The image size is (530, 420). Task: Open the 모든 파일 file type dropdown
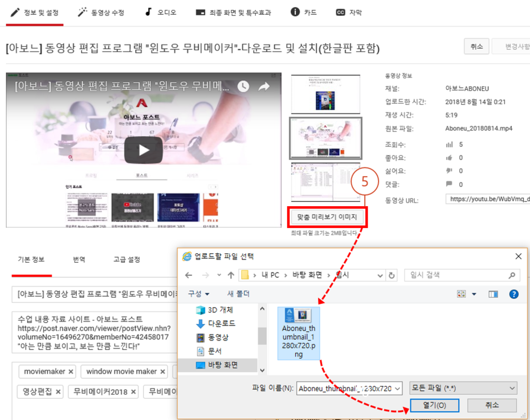point(463,388)
